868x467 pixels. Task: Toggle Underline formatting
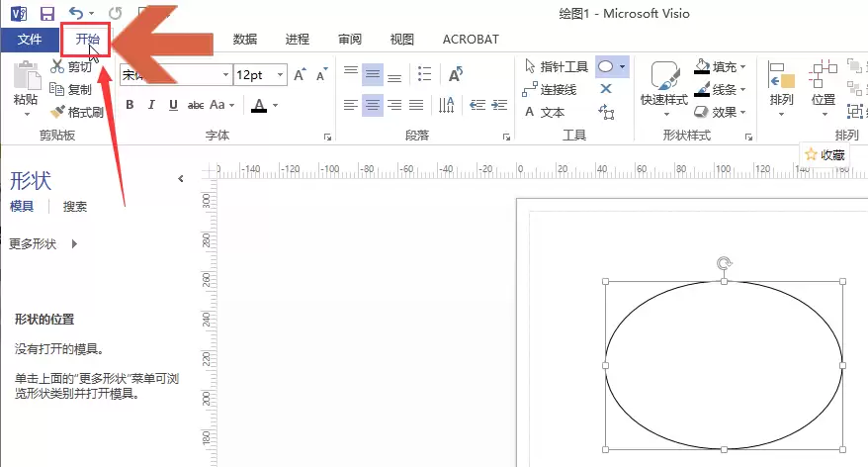click(173, 105)
